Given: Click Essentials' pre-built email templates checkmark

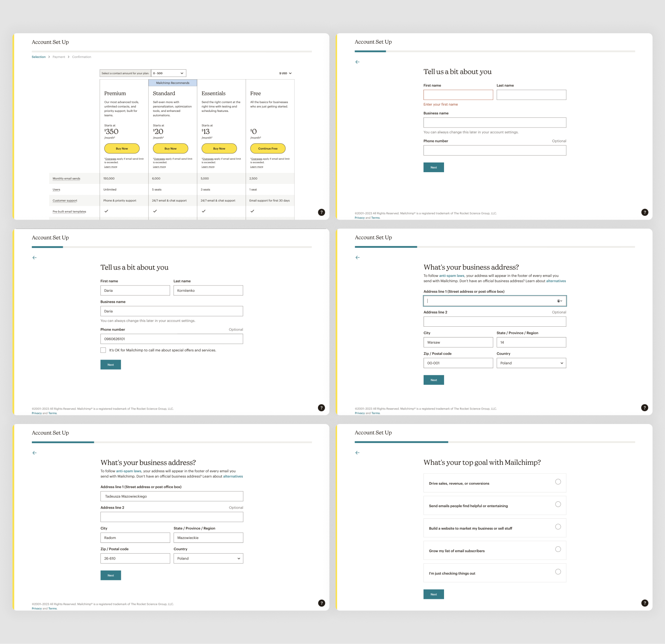Looking at the screenshot, I should click(x=204, y=211).
